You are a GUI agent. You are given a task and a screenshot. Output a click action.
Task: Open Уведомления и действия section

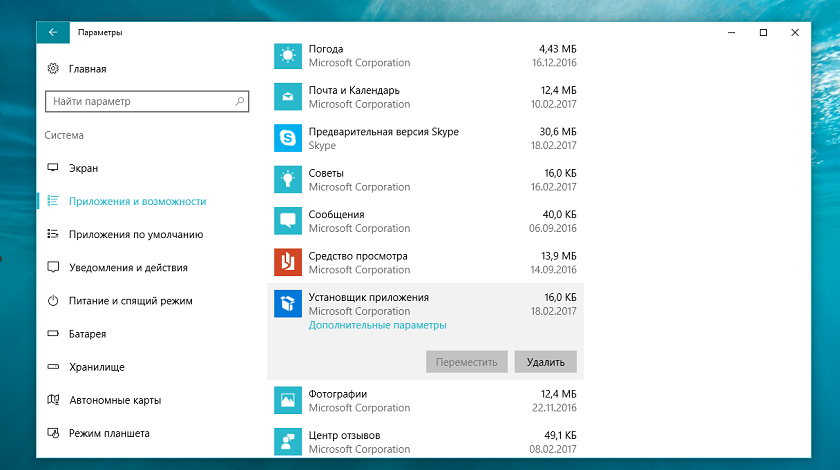point(128,267)
